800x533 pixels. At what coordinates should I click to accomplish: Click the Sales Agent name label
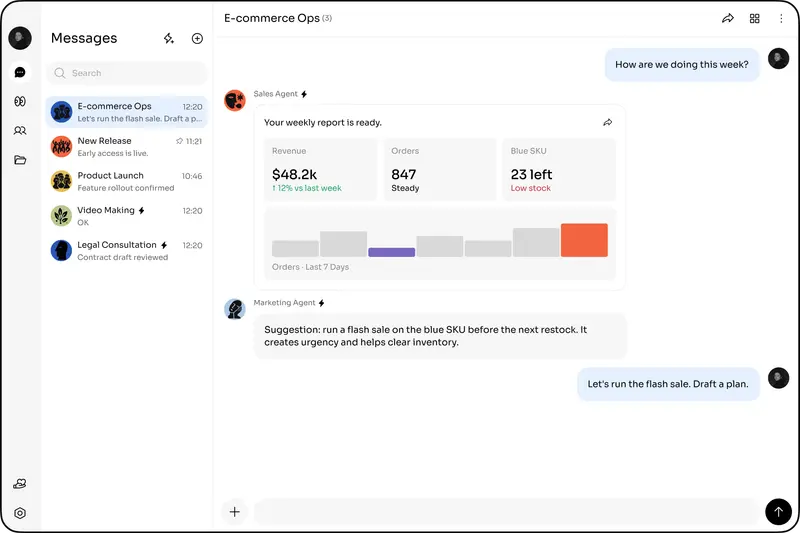[x=276, y=94]
